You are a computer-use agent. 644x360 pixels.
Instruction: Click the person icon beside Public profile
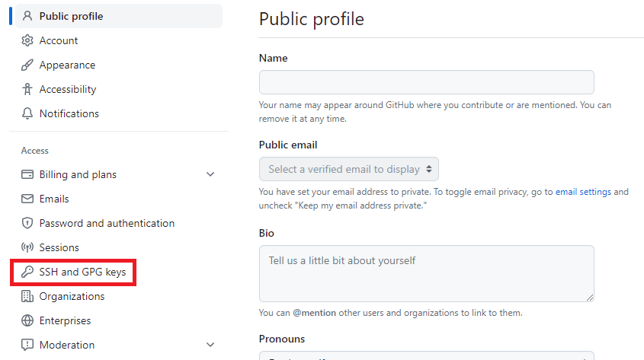pos(27,16)
